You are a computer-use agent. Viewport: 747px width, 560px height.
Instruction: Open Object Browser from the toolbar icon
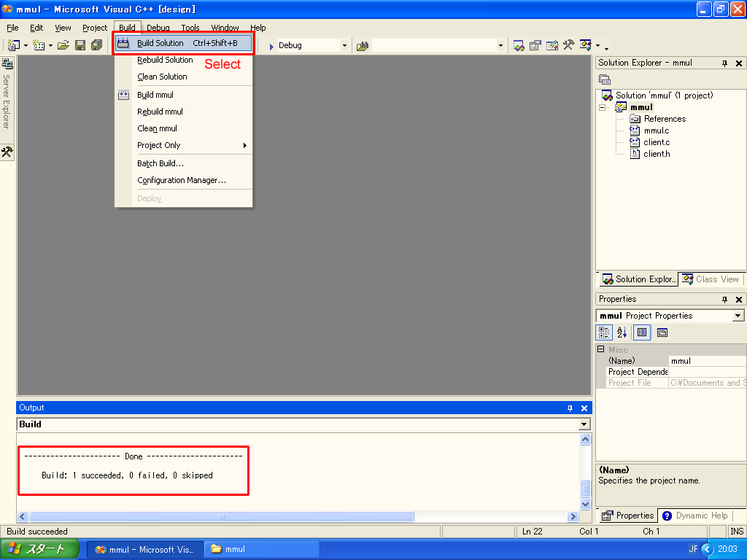552,46
